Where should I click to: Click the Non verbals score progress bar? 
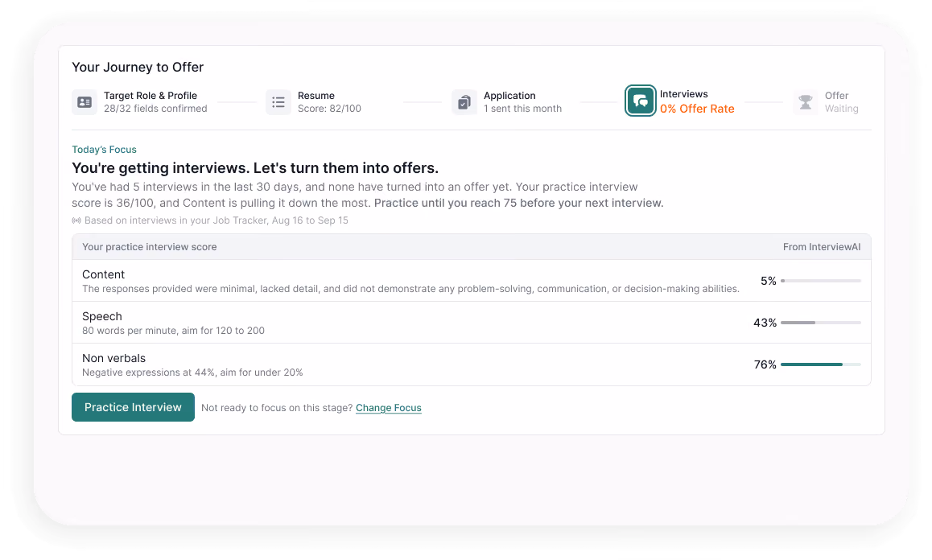[821, 364]
